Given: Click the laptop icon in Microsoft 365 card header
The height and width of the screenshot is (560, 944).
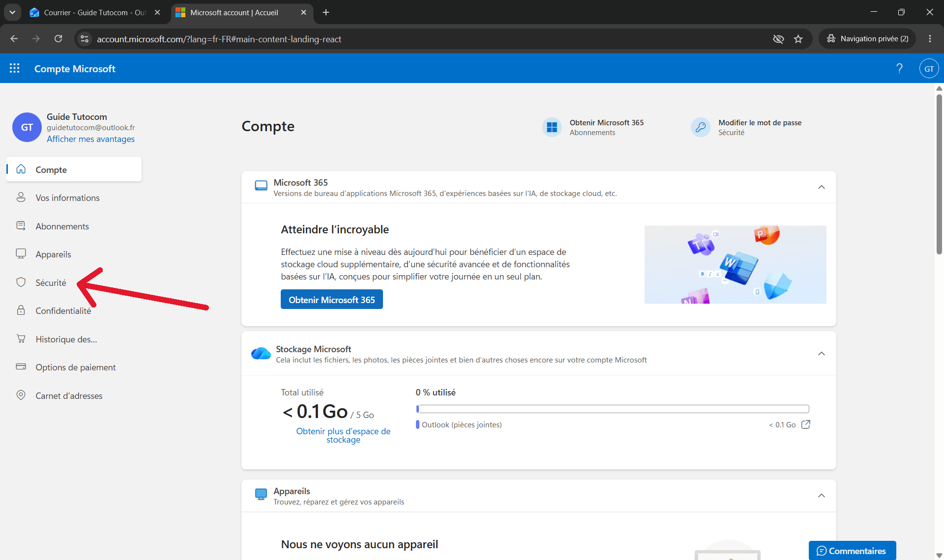Looking at the screenshot, I should click(x=261, y=186).
